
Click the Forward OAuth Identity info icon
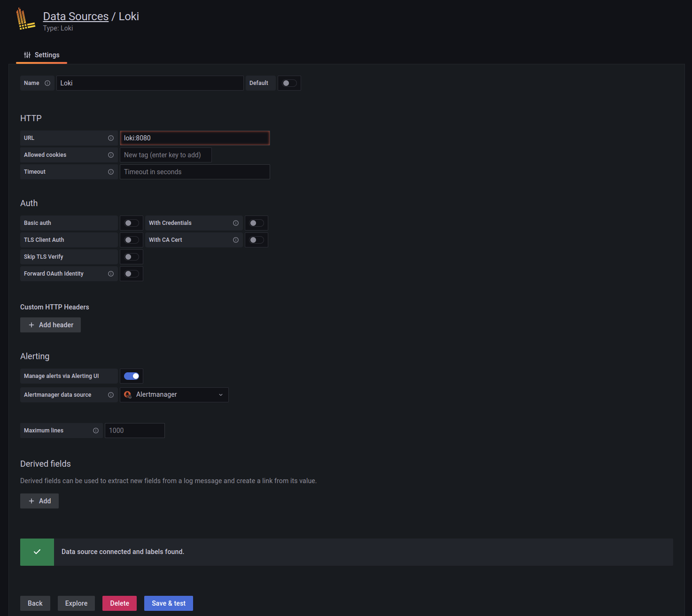coord(111,273)
